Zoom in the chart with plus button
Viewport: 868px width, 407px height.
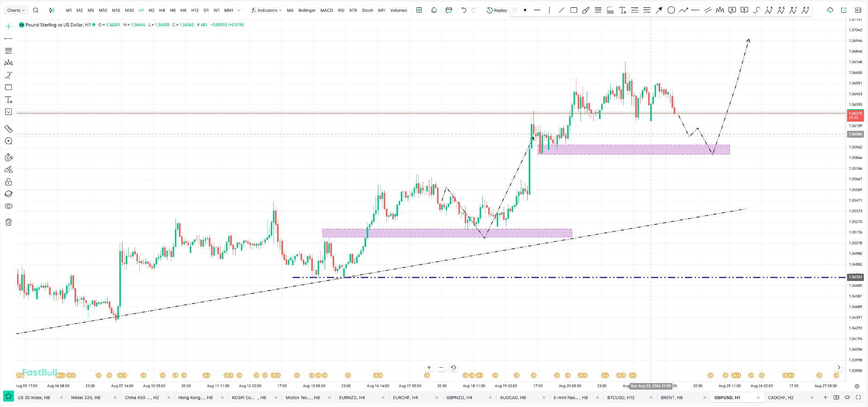pos(429,368)
